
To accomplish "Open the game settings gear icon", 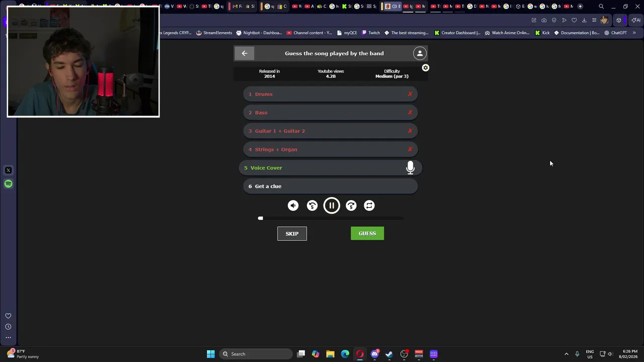I will coord(426,68).
